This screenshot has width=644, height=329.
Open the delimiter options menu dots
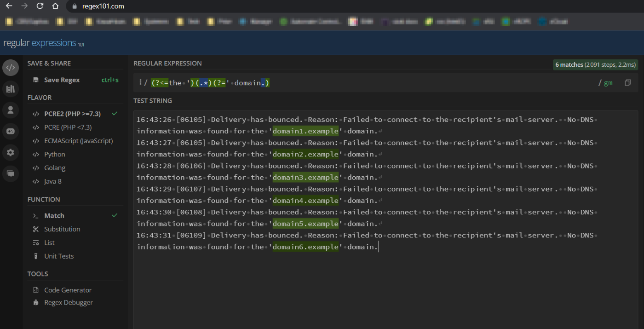click(x=140, y=83)
